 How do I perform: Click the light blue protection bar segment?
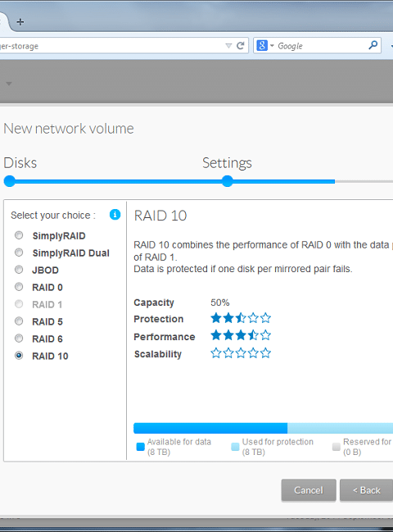(x=340, y=428)
